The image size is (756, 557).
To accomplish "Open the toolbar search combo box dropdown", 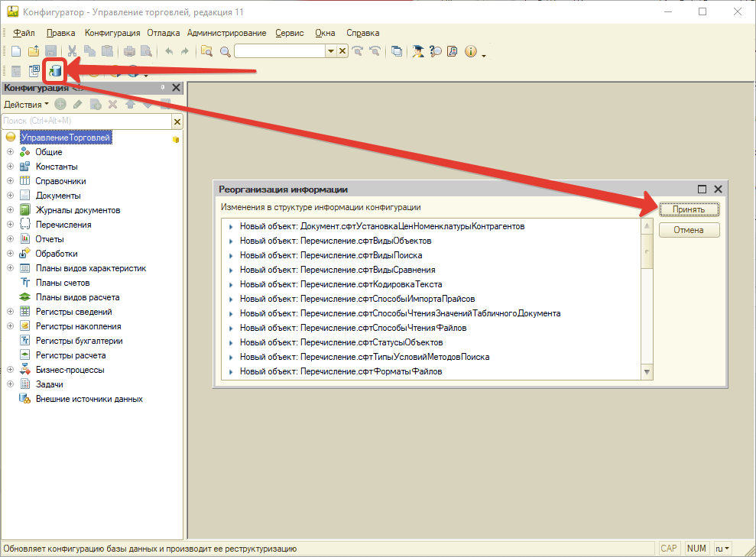I will (x=331, y=51).
